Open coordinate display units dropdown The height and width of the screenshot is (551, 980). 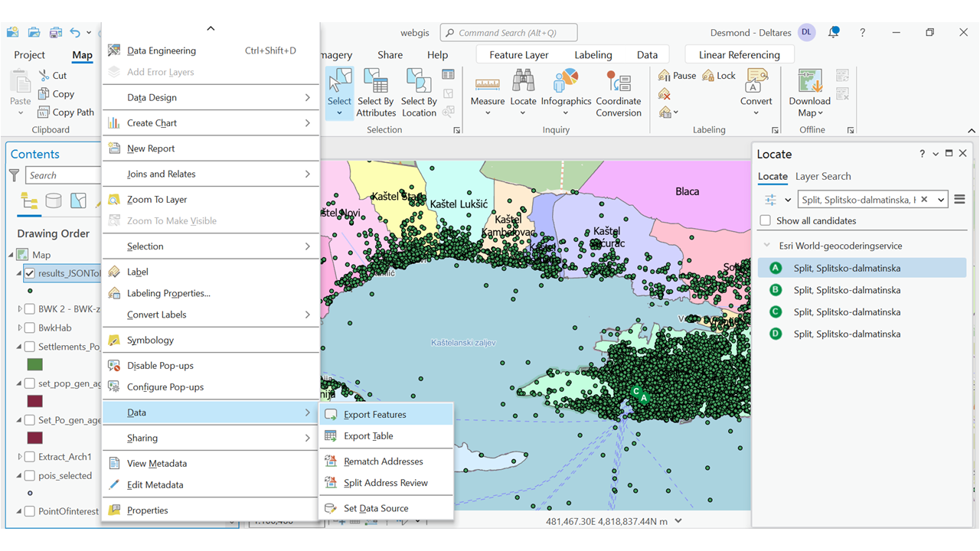point(678,521)
